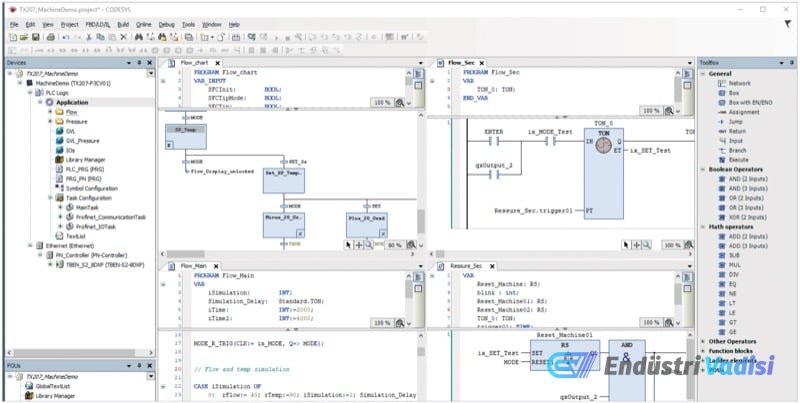Pin the Devices panel using the pushpin
800x403 pixels.
(x=139, y=62)
